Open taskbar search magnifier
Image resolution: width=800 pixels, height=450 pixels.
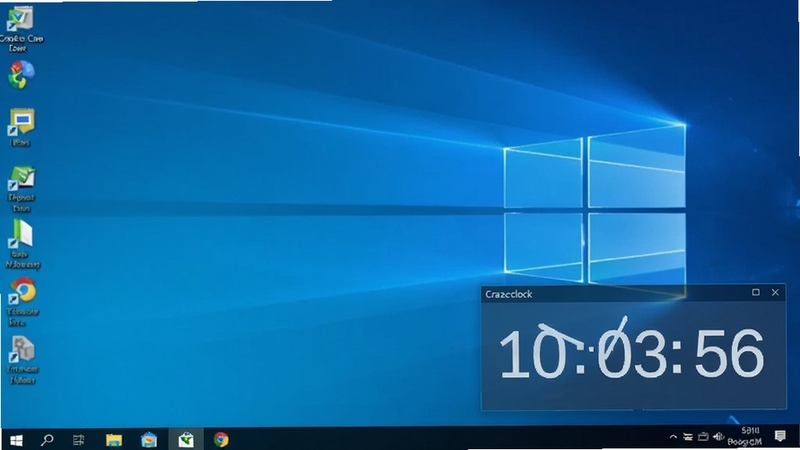pyautogui.click(x=47, y=440)
